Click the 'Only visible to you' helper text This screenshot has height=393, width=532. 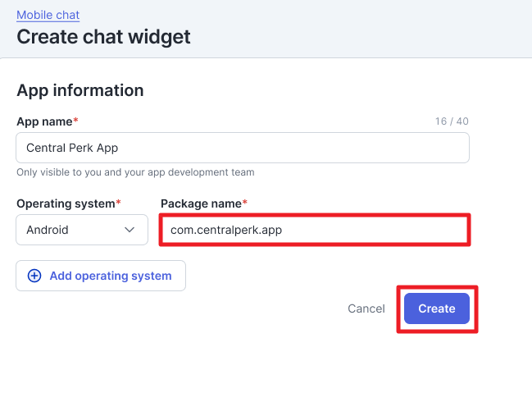tap(135, 172)
